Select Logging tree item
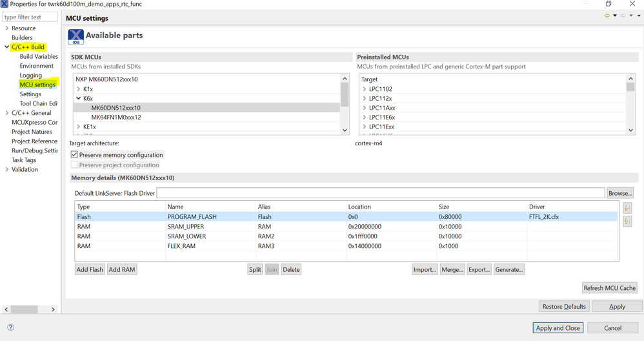 [x=31, y=75]
